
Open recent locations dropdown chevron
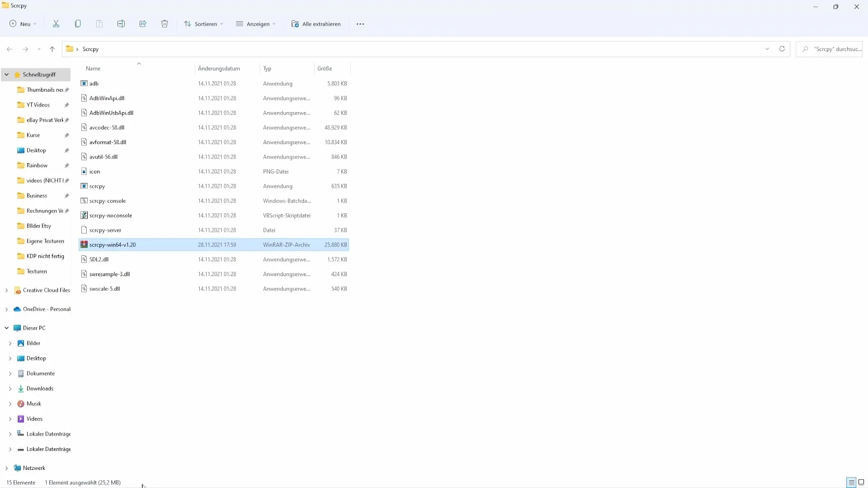tap(39, 49)
